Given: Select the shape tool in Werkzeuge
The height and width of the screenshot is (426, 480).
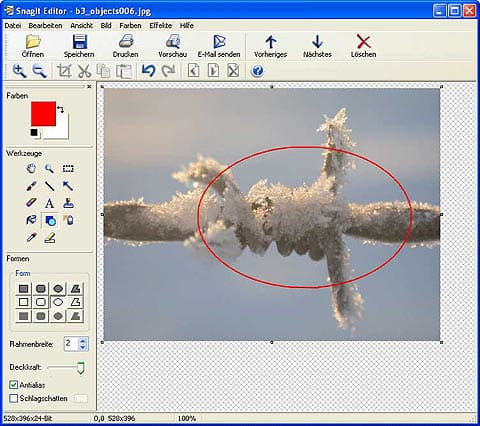Looking at the screenshot, I should [x=50, y=220].
